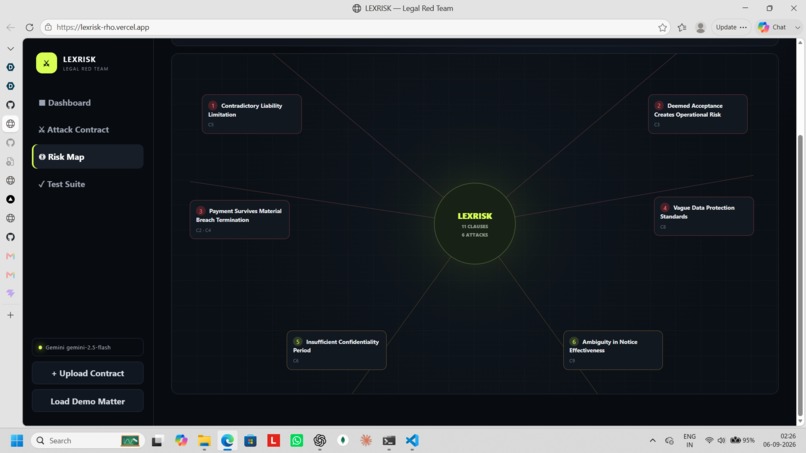Click the ENG IN language indicator
Viewport: 806px width, 453px height.
689,441
